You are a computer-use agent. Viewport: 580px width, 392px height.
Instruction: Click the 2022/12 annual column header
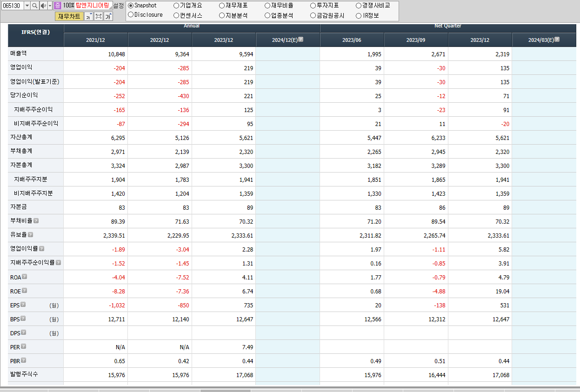click(x=160, y=40)
